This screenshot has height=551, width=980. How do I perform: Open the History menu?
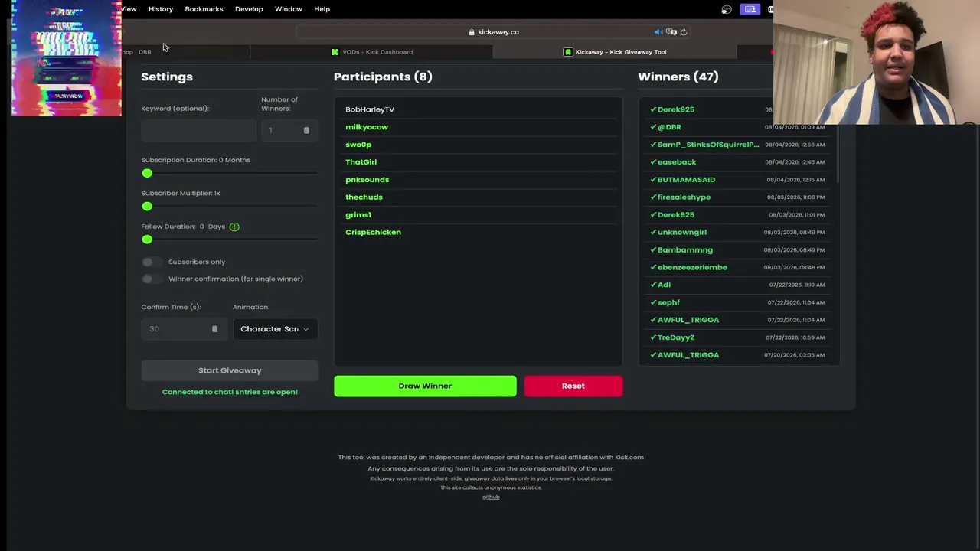click(161, 9)
